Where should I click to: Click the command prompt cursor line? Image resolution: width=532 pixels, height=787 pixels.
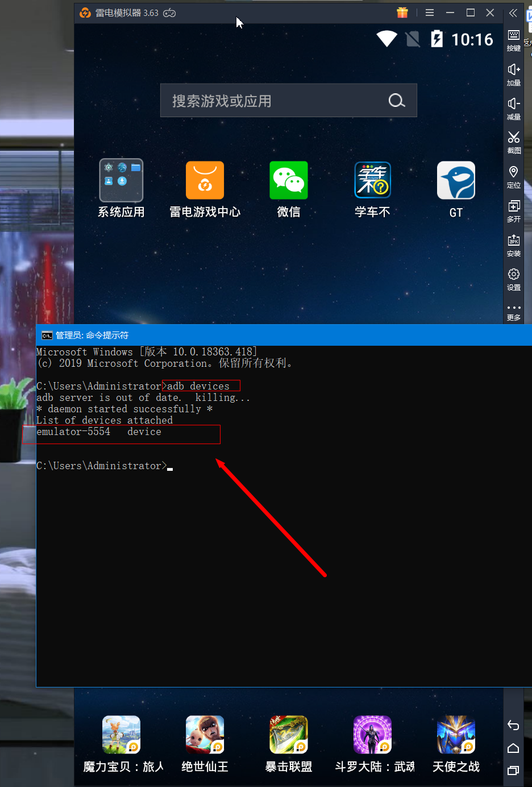coord(105,466)
